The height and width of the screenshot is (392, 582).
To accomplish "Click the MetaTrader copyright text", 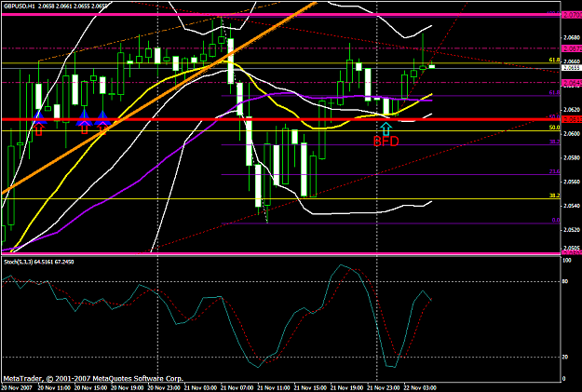I will 93,379.
